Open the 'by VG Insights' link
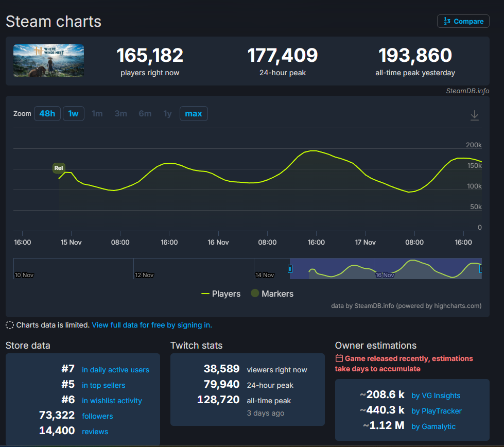The width and height of the screenshot is (504, 447). [436, 396]
